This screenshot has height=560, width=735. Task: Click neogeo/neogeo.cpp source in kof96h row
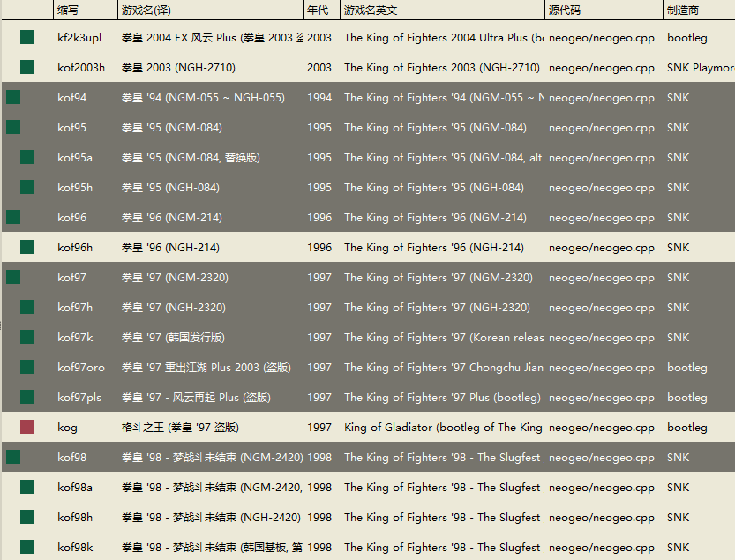tap(602, 248)
